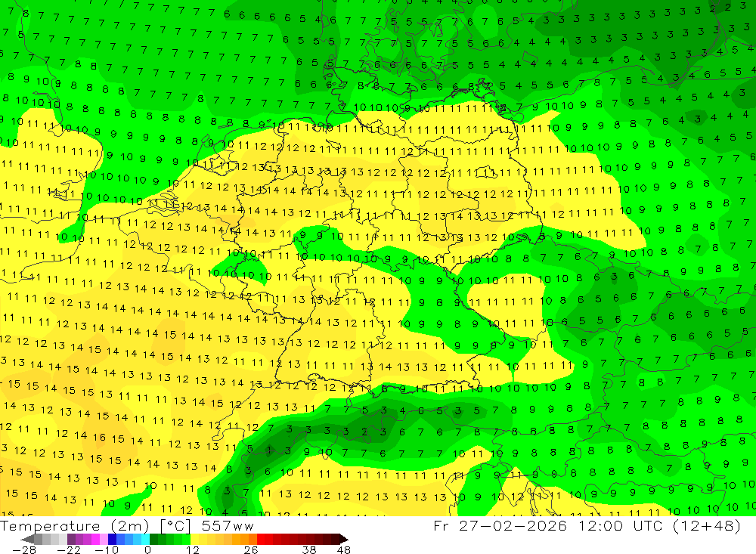The image size is (756, 554).
Task: Click the '16' temperature value on the map
Action: click(x=99, y=438)
